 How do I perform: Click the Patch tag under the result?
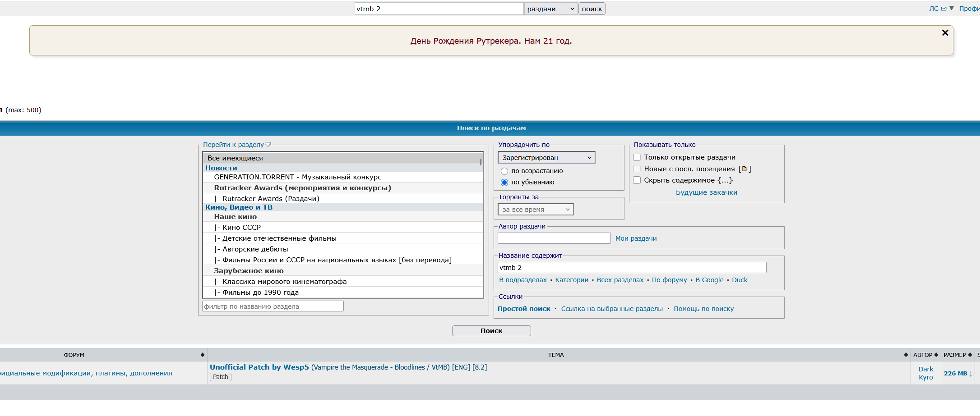(221, 377)
